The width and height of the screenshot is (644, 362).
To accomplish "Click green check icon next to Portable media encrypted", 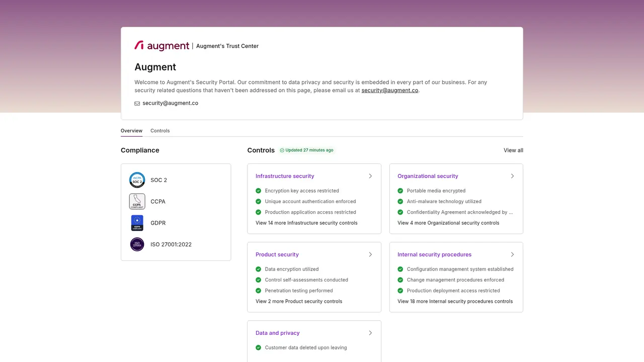I will tap(400, 191).
